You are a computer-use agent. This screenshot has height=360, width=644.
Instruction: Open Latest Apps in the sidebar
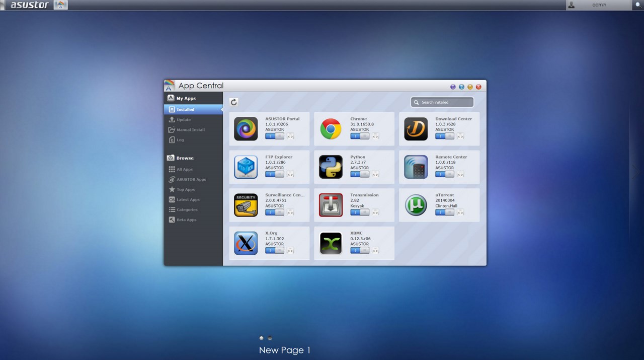coord(194,199)
